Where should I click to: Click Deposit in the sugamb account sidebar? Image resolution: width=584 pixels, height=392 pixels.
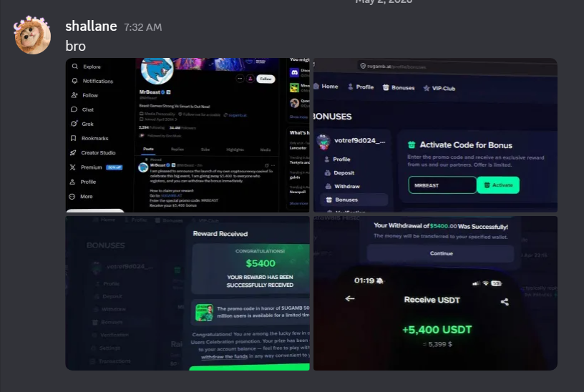coord(340,172)
